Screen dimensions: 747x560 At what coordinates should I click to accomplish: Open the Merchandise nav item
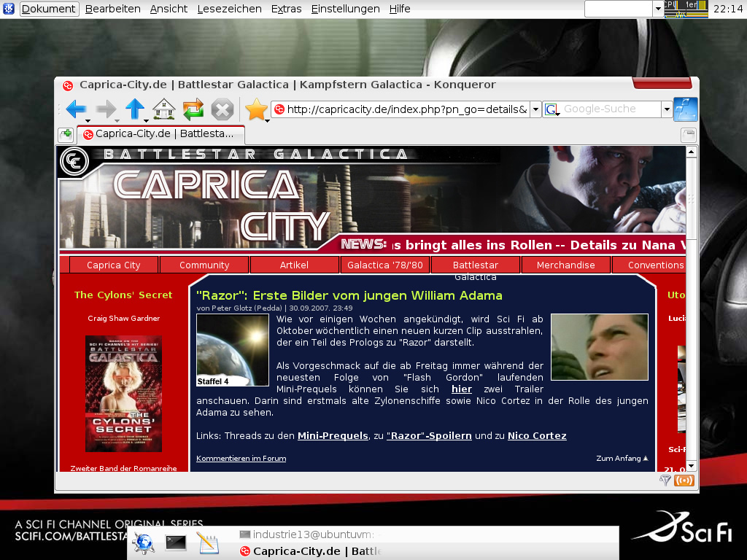point(565,265)
